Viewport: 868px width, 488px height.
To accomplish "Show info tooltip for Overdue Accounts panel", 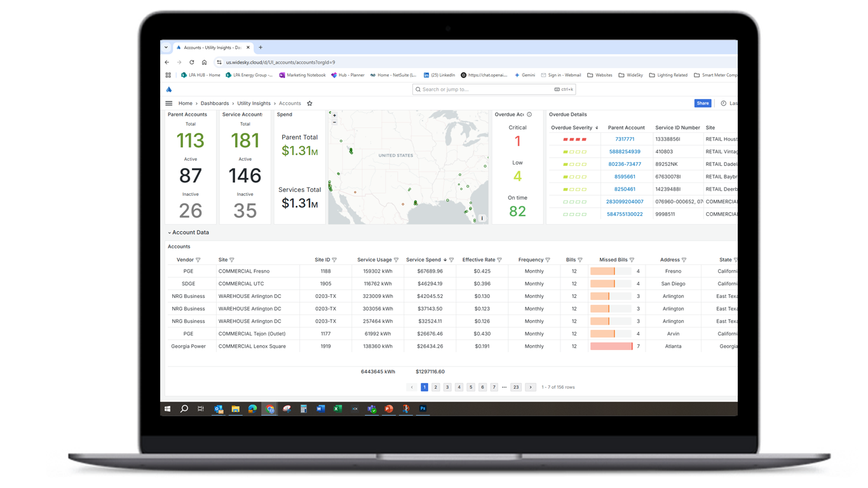I will [x=529, y=115].
